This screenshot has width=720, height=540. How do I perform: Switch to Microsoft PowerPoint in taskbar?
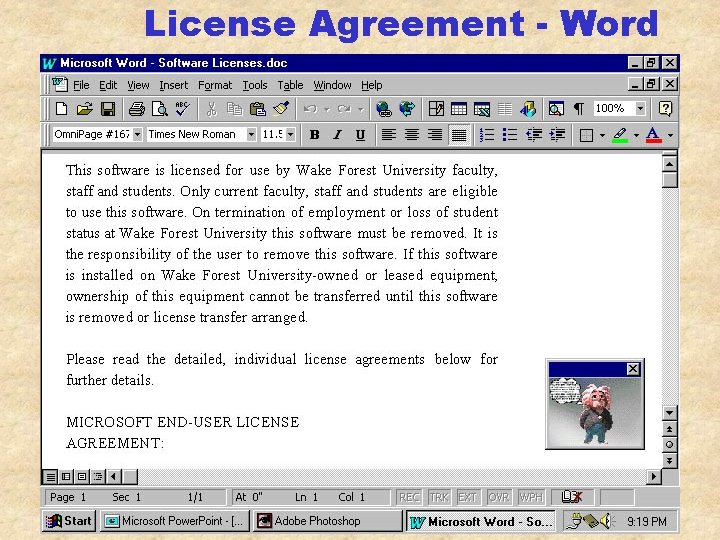click(x=175, y=521)
